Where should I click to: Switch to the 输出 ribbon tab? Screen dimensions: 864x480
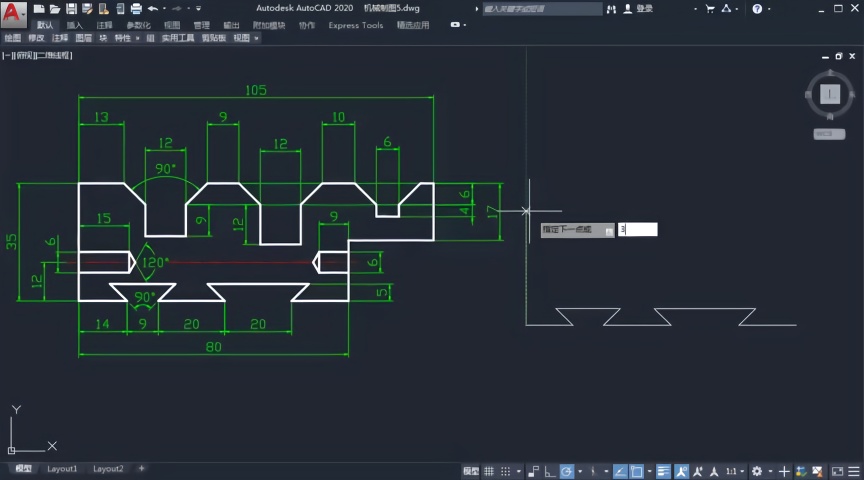coord(231,25)
